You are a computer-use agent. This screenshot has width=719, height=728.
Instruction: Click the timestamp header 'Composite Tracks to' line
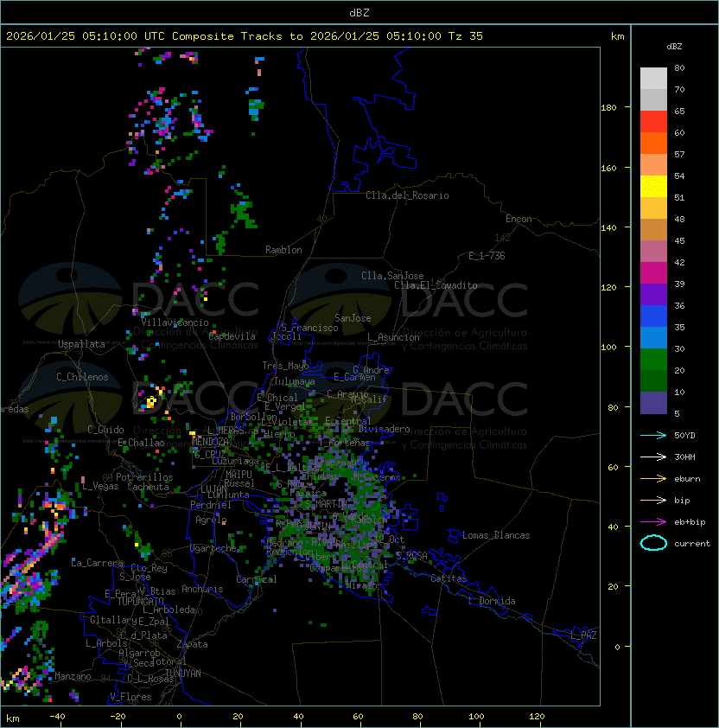(x=245, y=36)
